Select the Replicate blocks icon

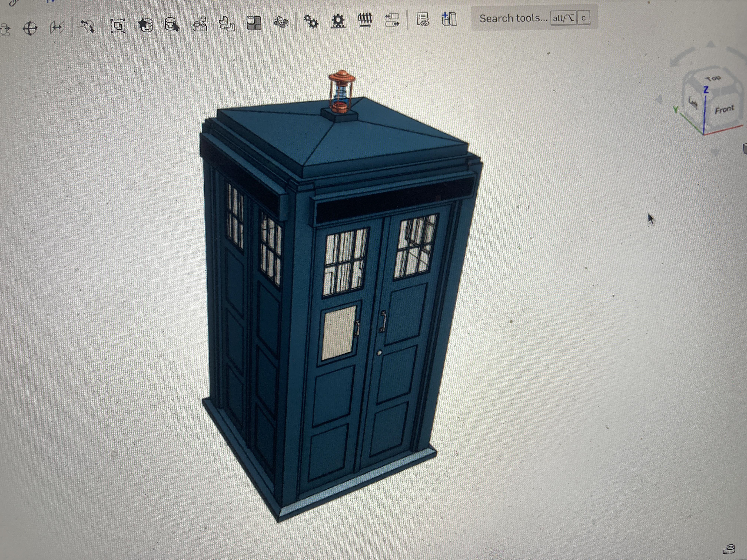coord(200,24)
